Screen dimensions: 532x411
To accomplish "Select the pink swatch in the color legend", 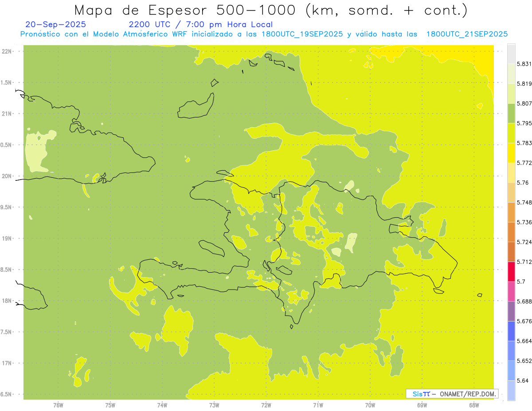I will point(511,291).
